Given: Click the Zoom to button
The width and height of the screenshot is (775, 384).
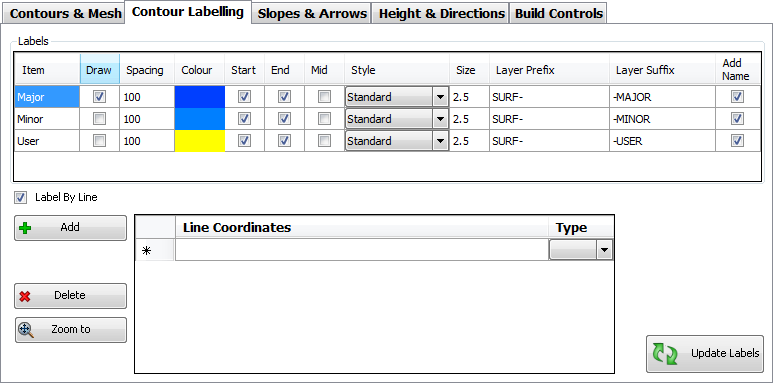Looking at the screenshot, I should [x=70, y=330].
